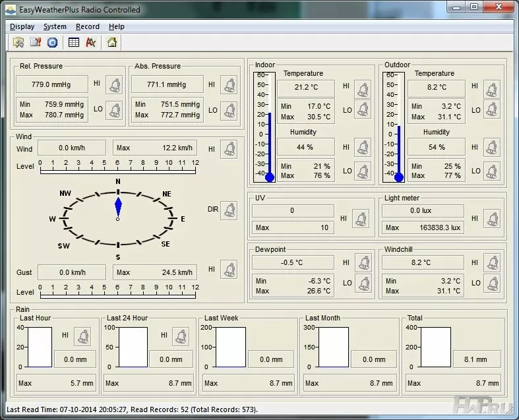Click the Outdoor humidity 54 % value
Image resolution: width=519 pixels, height=420 pixels.
point(437,147)
